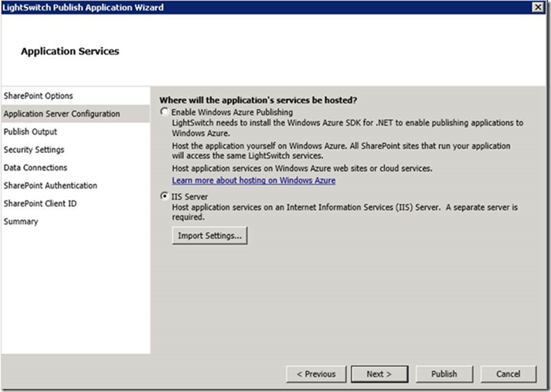Go to SharePoint Client ID step

tap(76, 203)
